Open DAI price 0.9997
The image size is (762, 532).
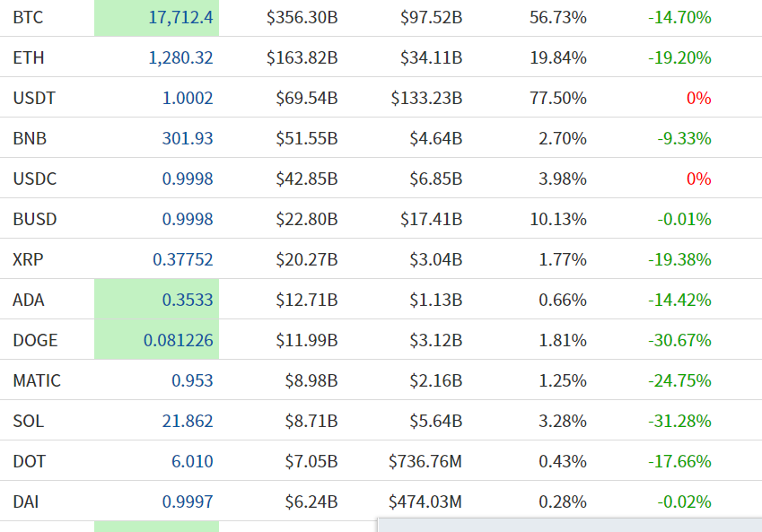click(188, 501)
